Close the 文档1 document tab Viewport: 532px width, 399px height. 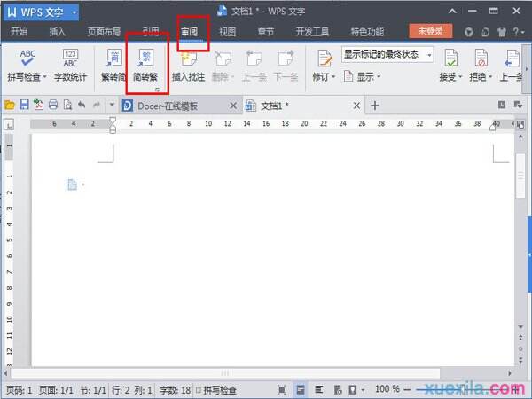[356, 106]
